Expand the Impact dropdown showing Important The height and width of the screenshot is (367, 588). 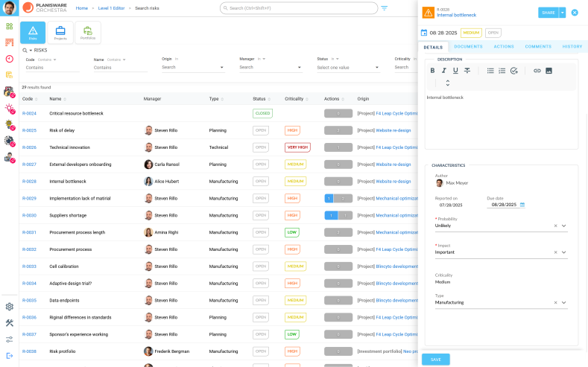coord(563,252)
